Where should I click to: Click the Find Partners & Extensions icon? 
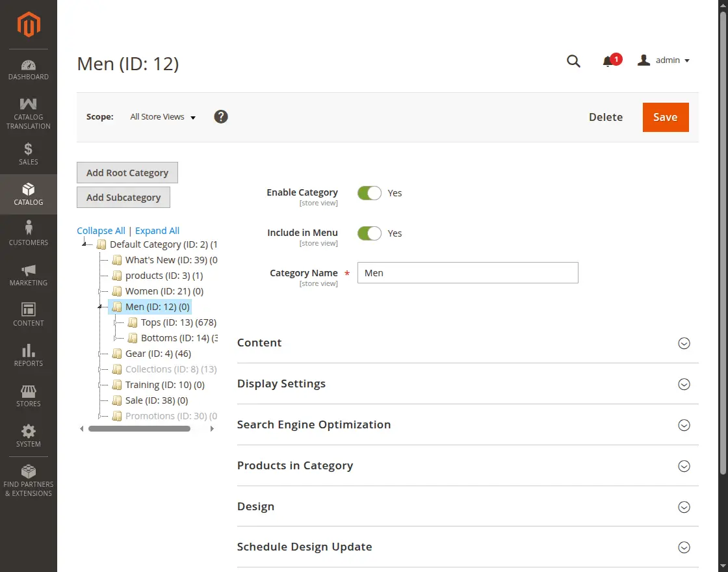[x=28, y=479]
